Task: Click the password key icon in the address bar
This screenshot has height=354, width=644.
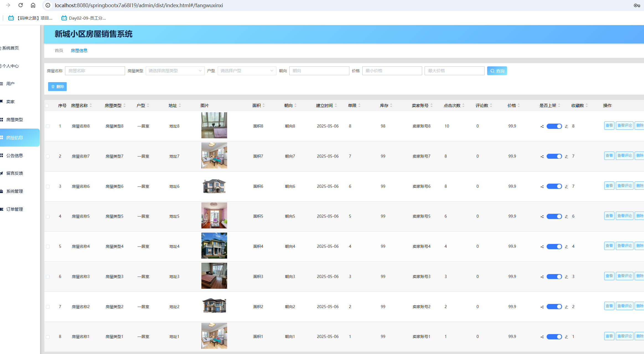Action: [637, 5]
